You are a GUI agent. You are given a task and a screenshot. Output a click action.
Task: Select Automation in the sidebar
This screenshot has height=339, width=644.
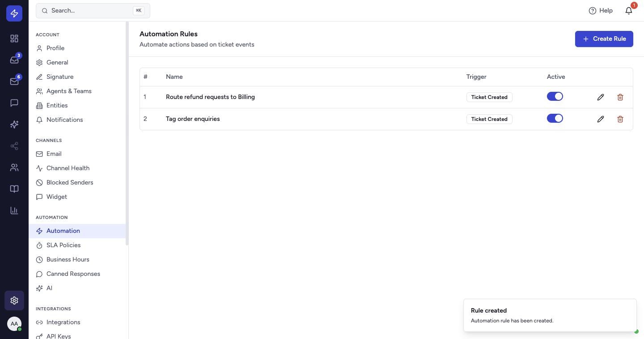[77, 231]
